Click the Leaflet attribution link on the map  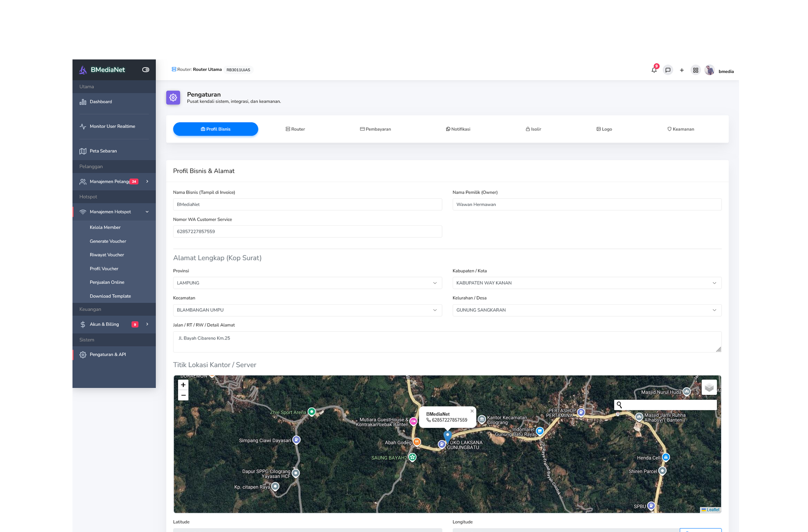pyautogui.click(x=711, y=510)
